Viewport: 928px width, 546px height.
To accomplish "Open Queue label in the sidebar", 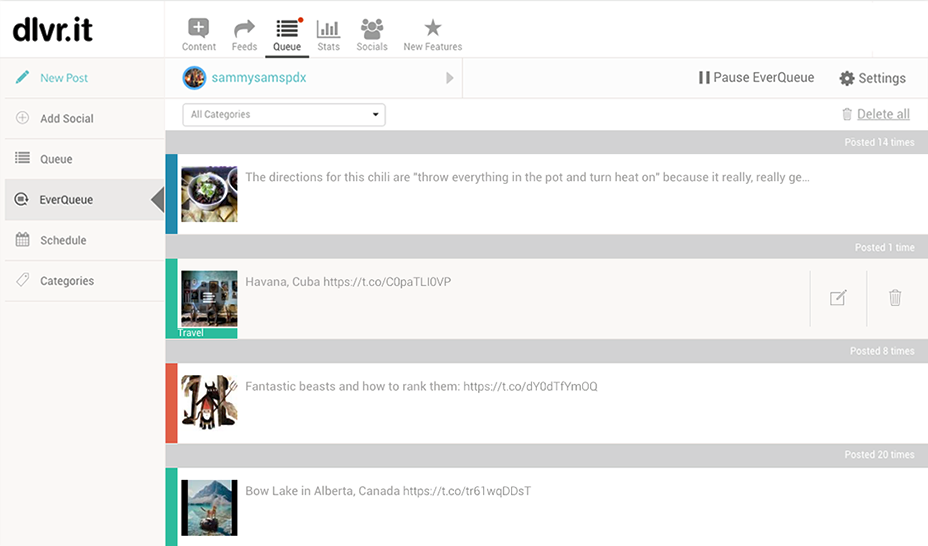I will [x=56, y=159].
